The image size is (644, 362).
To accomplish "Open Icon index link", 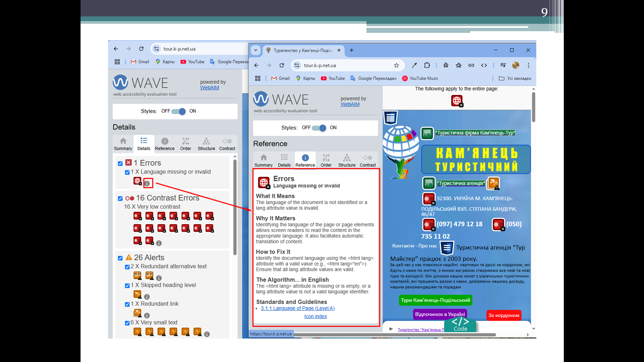I will [315, 316].
